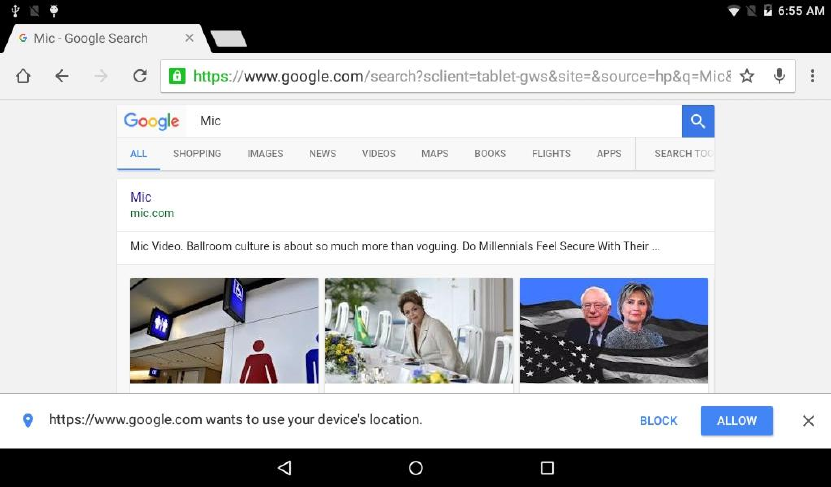
Task: Tap the disabled forward arrow
Action: (x=101, y=76)
